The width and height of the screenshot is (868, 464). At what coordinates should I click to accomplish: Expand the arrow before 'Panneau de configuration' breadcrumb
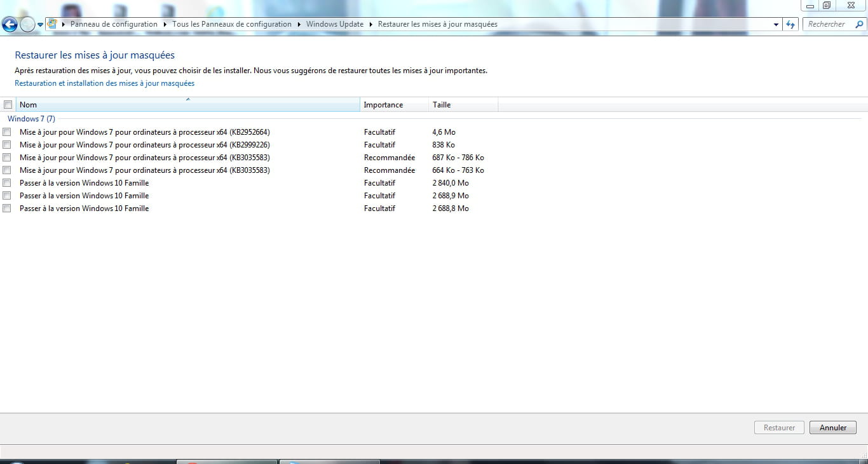click(x=64, y=24)
